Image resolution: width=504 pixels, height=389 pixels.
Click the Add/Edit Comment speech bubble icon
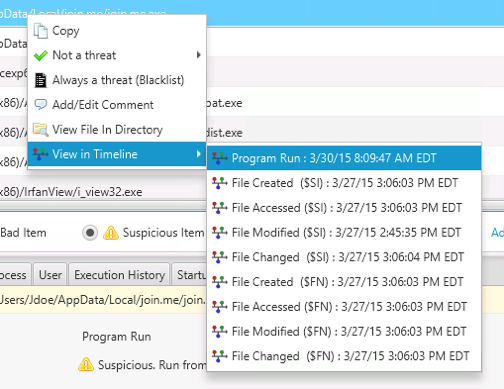tap(41, 105)
